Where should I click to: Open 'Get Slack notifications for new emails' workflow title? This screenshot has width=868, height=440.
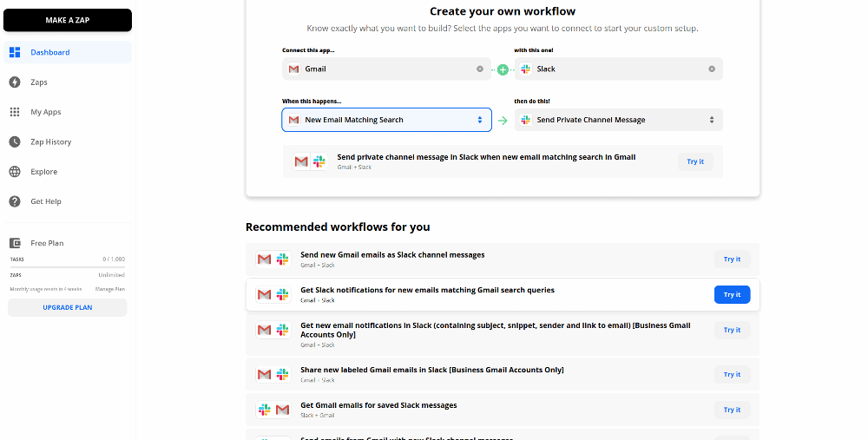tap(427, 290)
